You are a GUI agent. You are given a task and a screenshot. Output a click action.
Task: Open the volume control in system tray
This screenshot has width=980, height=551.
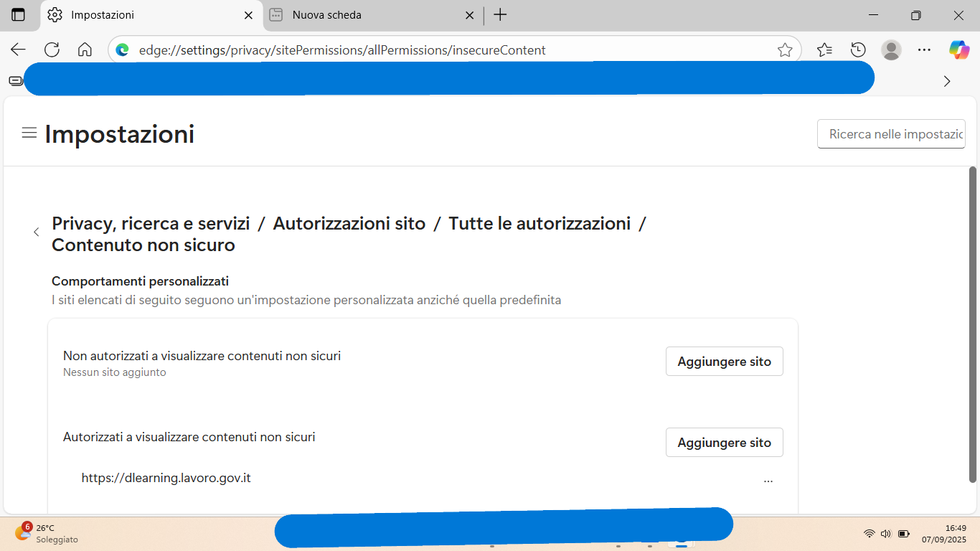click(x=886, y=534)
